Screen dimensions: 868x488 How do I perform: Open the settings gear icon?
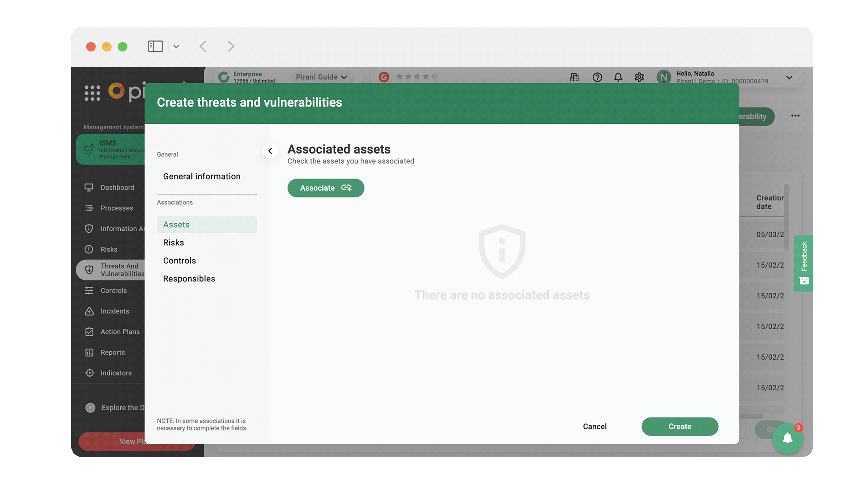(x=639, y=77)
